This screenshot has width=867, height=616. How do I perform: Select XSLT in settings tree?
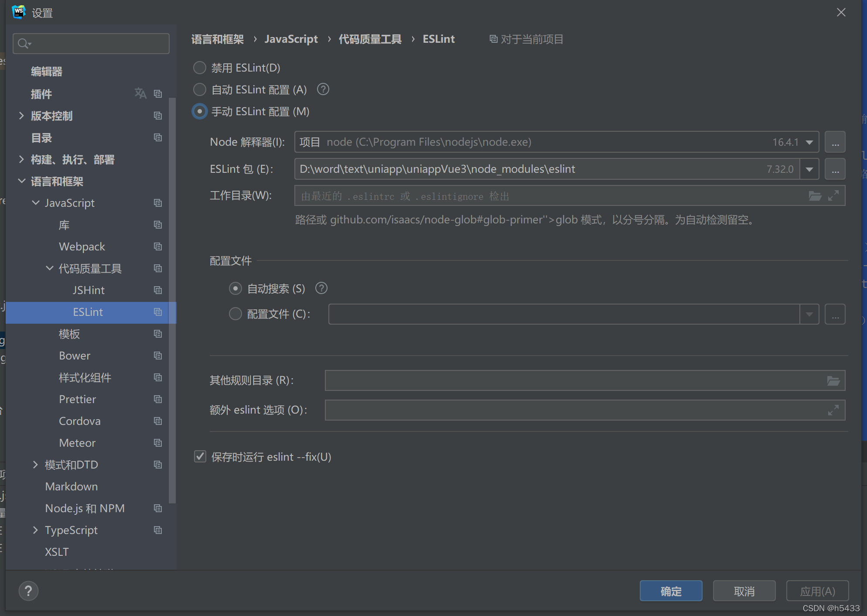[x=57, y=552]
